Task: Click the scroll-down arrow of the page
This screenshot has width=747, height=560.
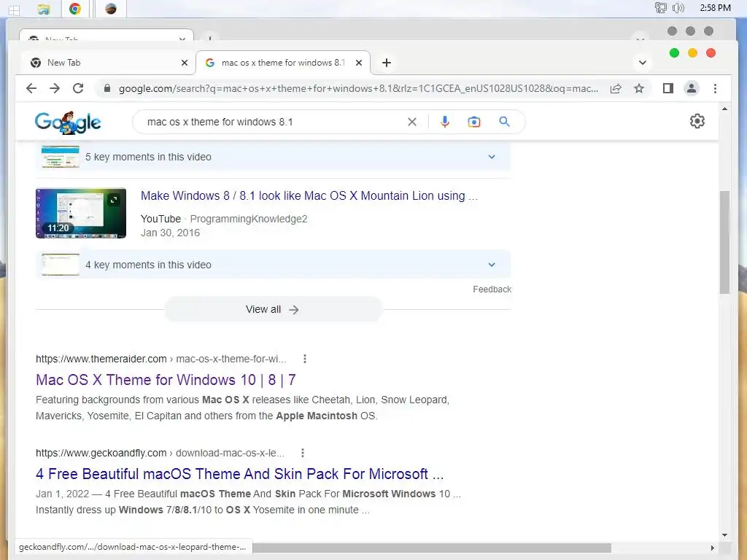Action: click(724, 535)
